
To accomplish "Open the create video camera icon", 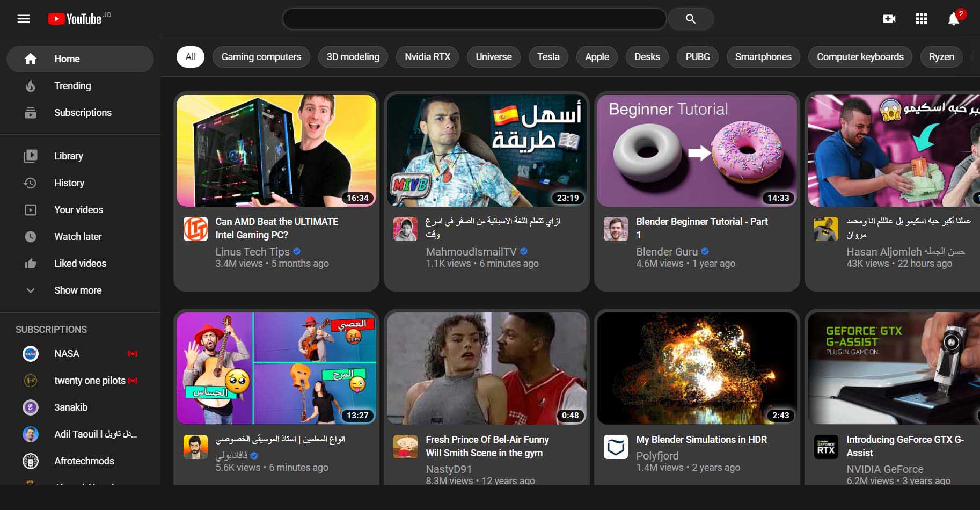I will [x=889, y=19].
